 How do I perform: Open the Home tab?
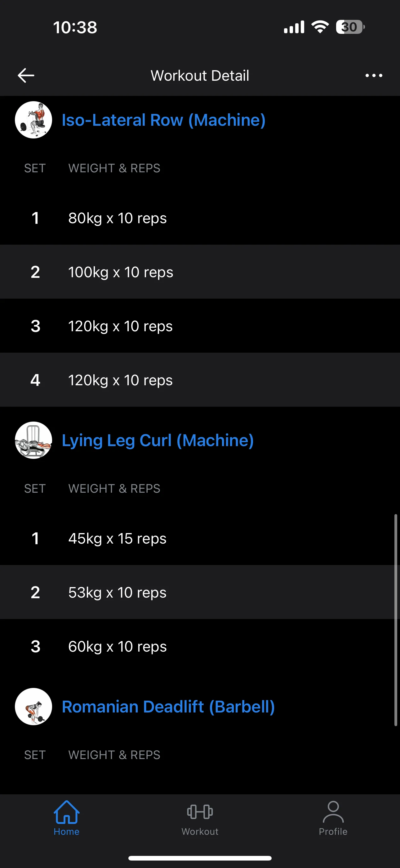tap(66, 817)
